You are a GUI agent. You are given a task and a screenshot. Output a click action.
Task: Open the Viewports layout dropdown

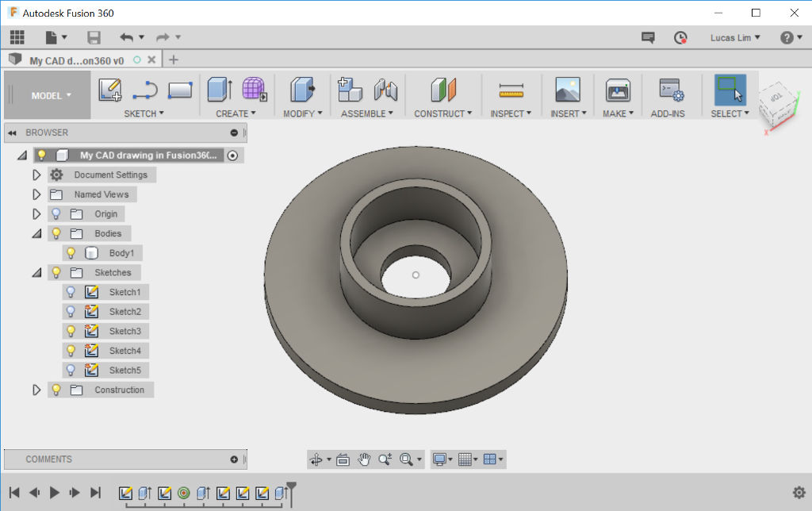[x=493, y=459]
